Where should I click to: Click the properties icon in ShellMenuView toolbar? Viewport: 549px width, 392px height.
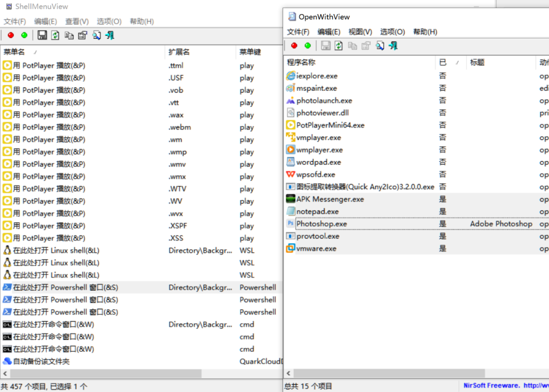pos(82,35)
